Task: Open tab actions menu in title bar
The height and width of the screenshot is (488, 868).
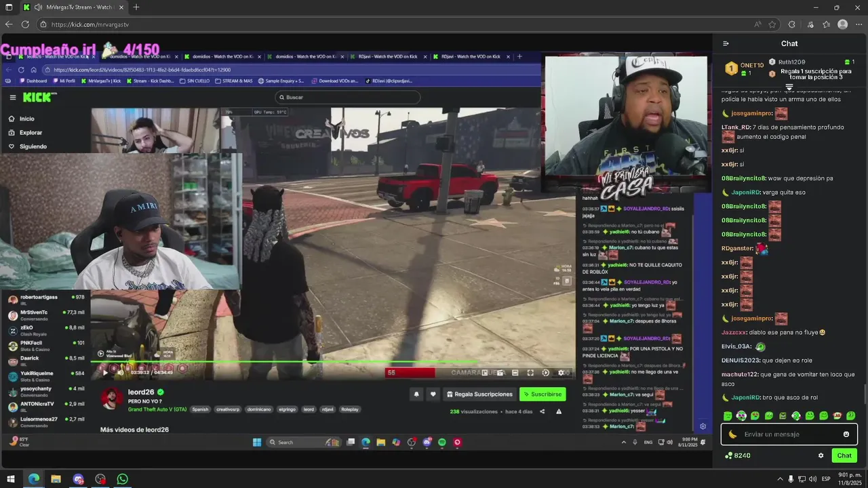Action: (9, 7)
